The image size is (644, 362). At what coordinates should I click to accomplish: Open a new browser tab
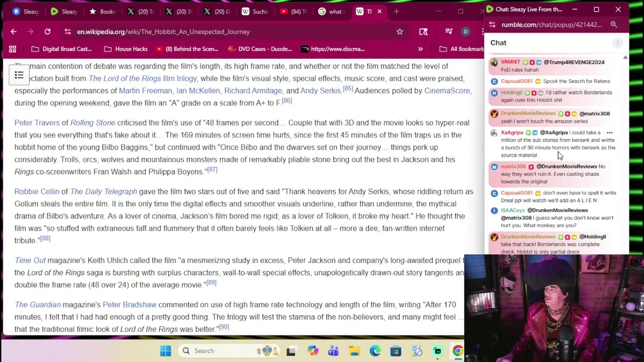click(x=396, y=11)
